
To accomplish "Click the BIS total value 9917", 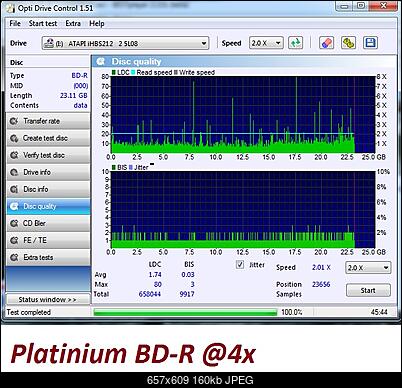I will (x=187, y=294).
